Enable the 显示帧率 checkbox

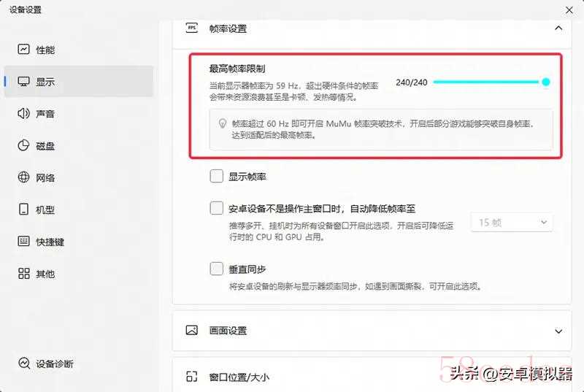click(x=216, y=176)
